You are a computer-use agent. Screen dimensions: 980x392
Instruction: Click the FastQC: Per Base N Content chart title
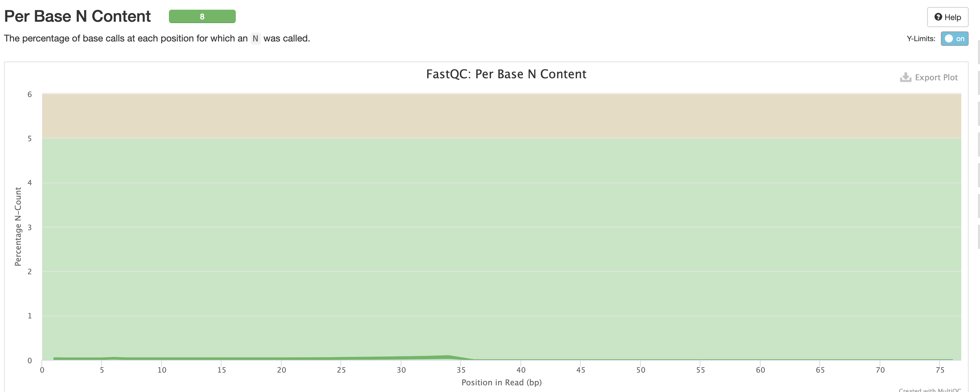506,74
